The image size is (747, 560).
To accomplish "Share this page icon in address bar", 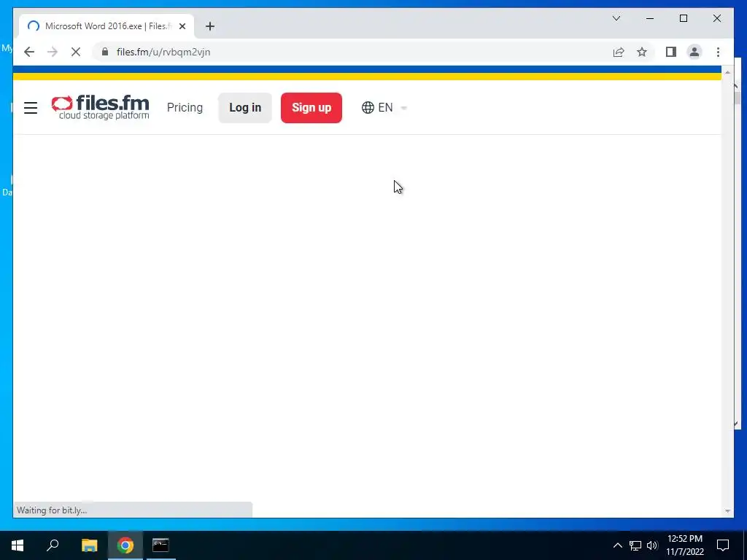I will click(619, 52).
